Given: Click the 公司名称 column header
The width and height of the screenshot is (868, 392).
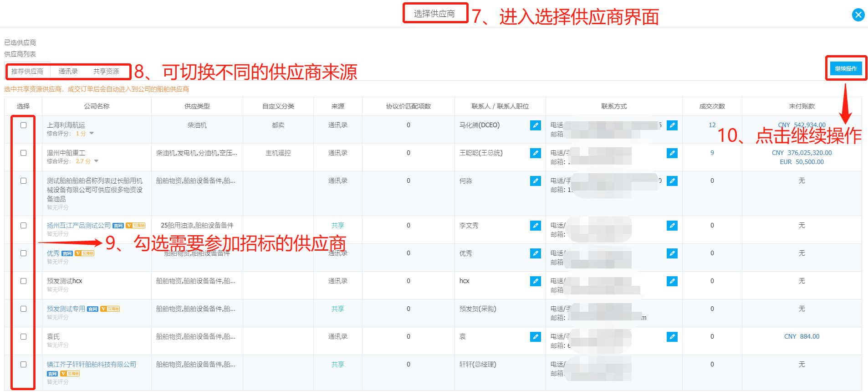Looking at the screenshot, I should tap(97, 106).
